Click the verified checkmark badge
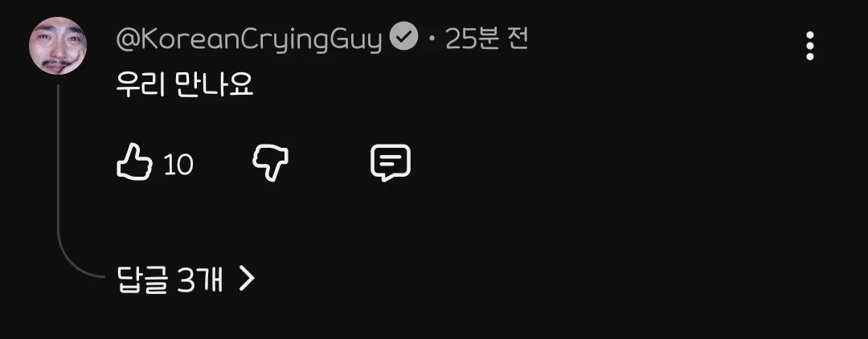 403,39
